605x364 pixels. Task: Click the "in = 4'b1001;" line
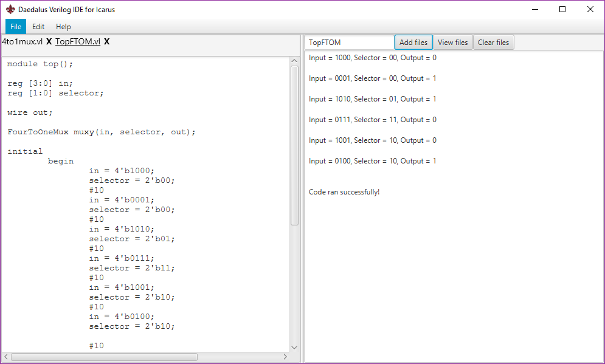(122, 287)
